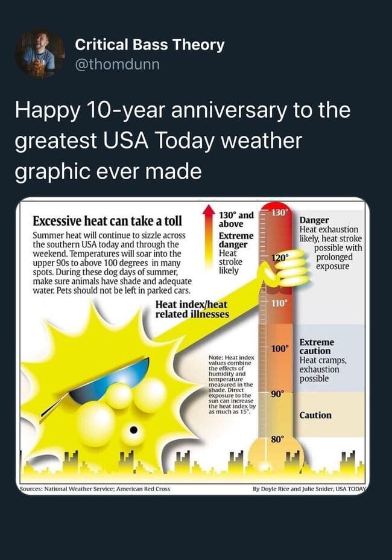Click the sun's blue sunglasses

pyautogui.click(x=110, y=381)
